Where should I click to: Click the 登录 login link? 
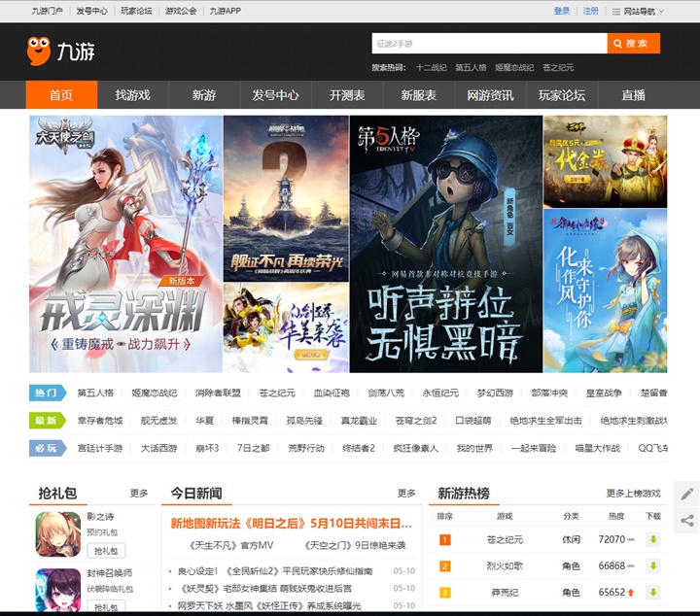[562, 11]
